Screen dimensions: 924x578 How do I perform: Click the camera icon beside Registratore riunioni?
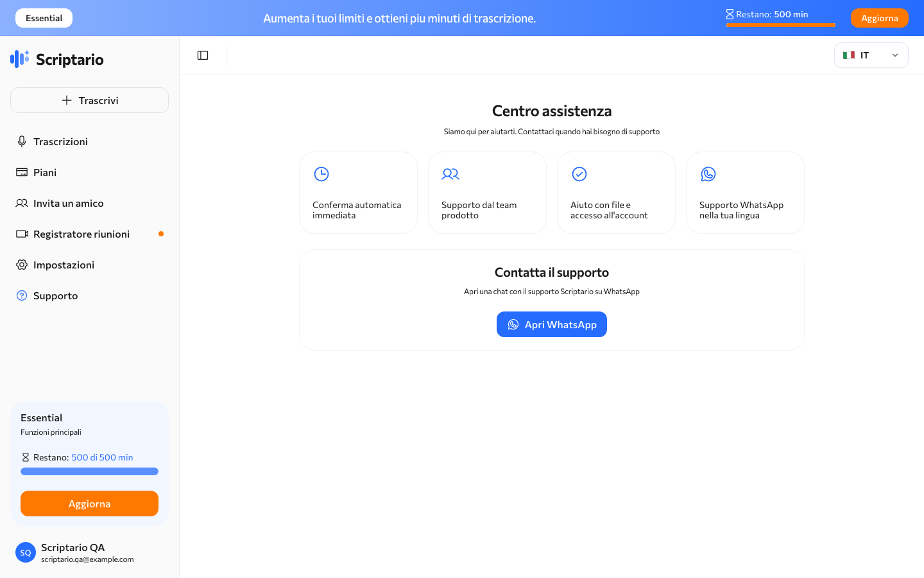(22, 234)
